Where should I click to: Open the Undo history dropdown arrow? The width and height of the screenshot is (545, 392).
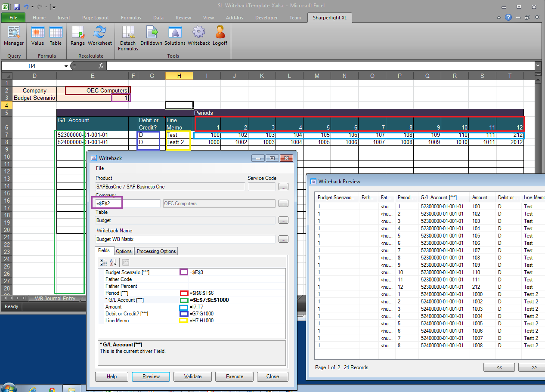32,7
